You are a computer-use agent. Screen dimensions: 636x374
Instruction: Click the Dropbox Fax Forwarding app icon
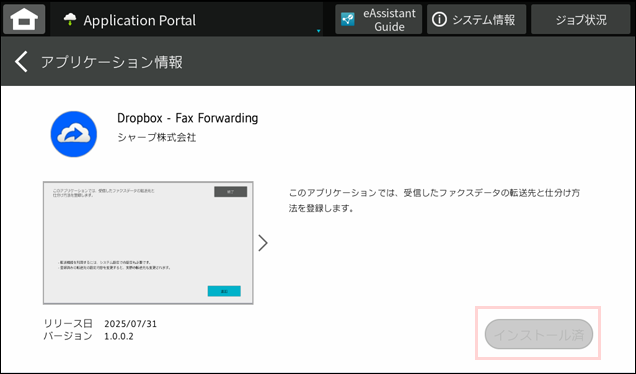pos(73,134)
